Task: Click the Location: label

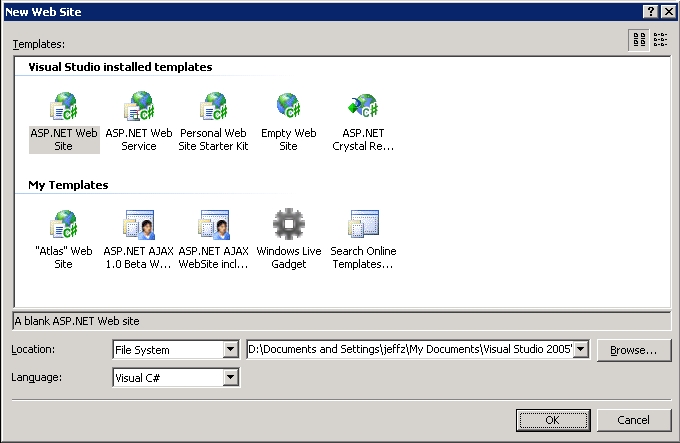Action: [33, 349]
